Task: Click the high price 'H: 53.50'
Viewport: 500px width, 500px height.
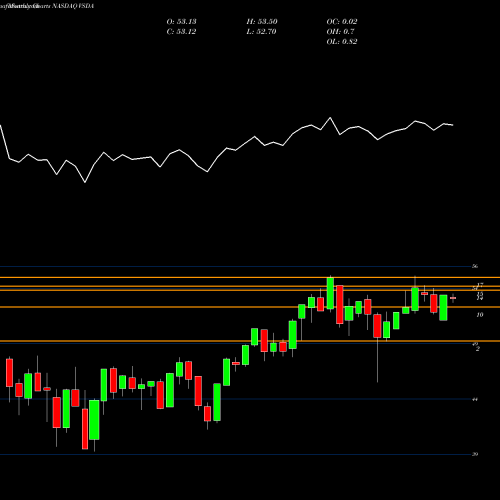Action: (x=262, y=22)
